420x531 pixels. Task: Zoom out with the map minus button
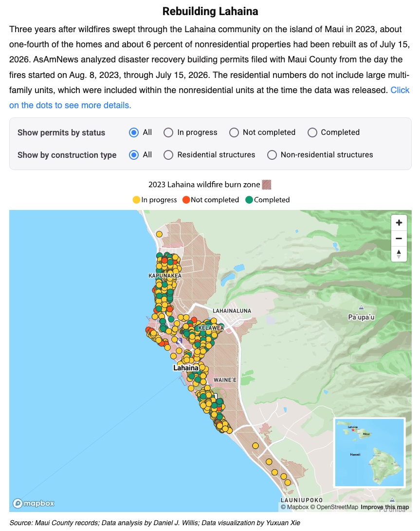pyautogui.click(x=399, y=238)
